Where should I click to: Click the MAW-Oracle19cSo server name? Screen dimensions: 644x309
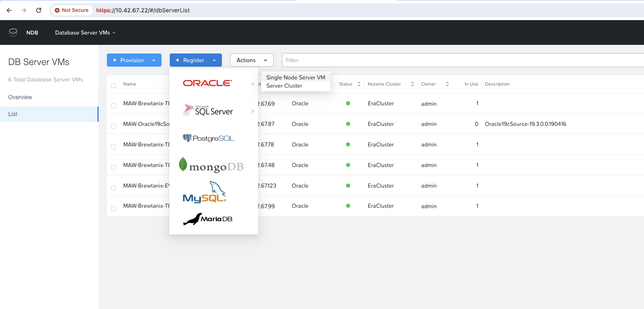click(146, 124)
